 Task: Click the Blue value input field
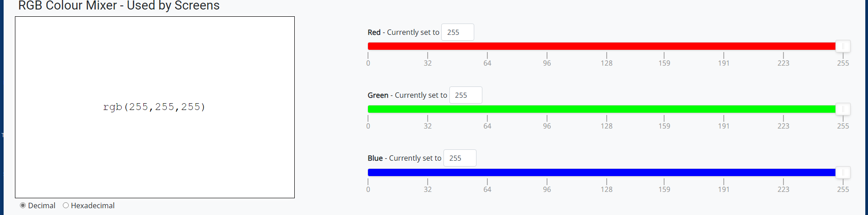click(x=459, y=158)
